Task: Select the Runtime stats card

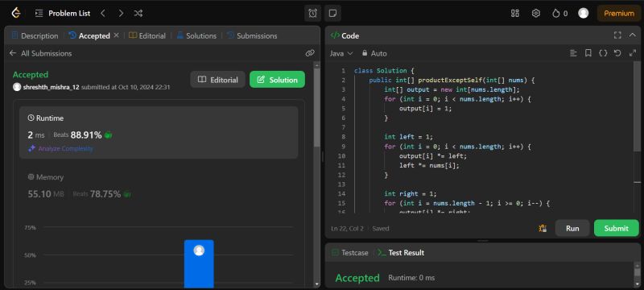Action: pos(159,133)
